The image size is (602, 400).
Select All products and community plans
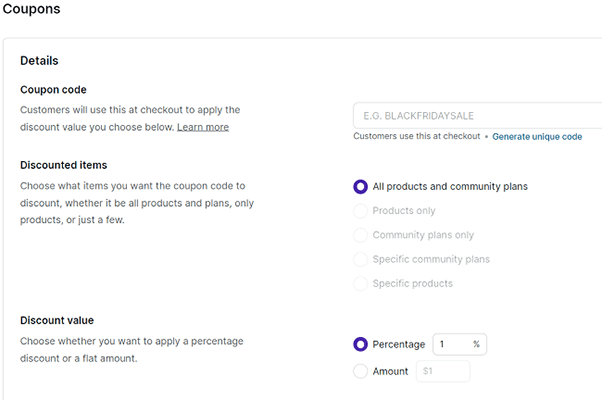pos(361,186)
